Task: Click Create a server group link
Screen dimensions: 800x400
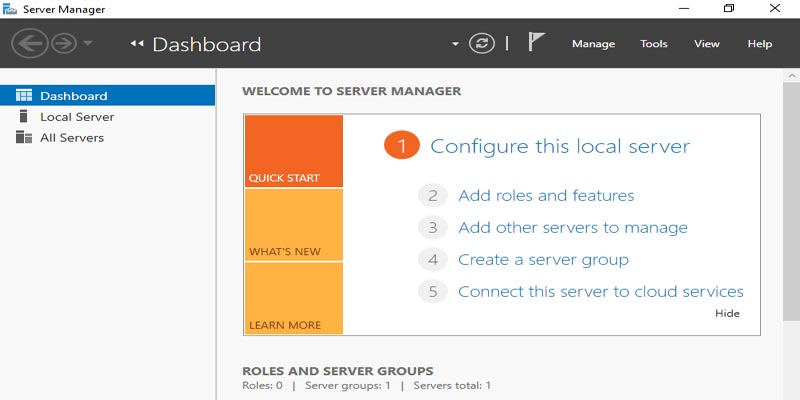Action: tap(543, 260)
